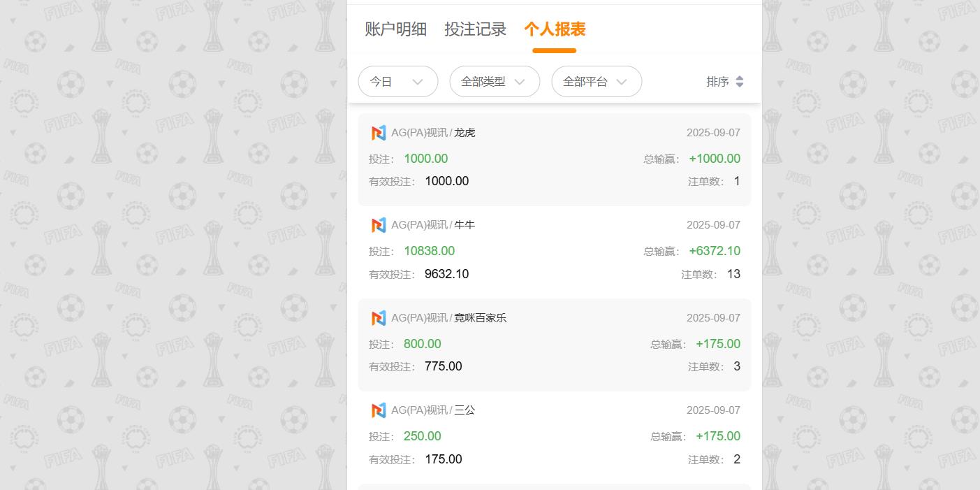The width and height of the screenshot is (980, 490).
Task: Click the chevron icon inside the 今日 filter
Action: (418, 82)
